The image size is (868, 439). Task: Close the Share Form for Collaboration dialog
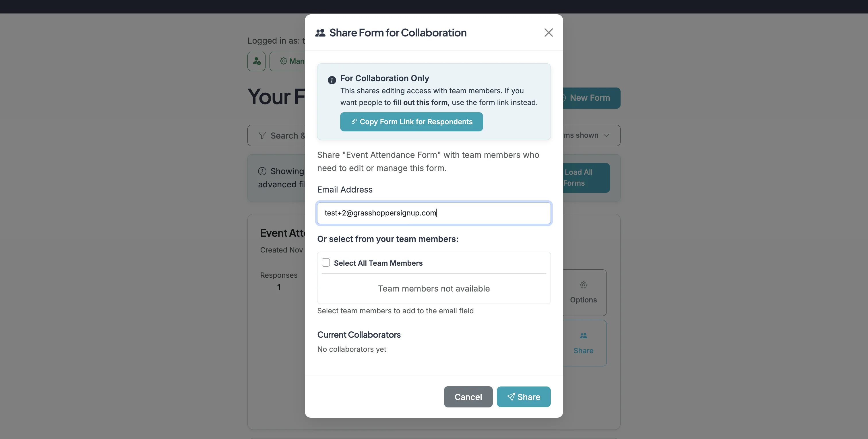[548, 32]
